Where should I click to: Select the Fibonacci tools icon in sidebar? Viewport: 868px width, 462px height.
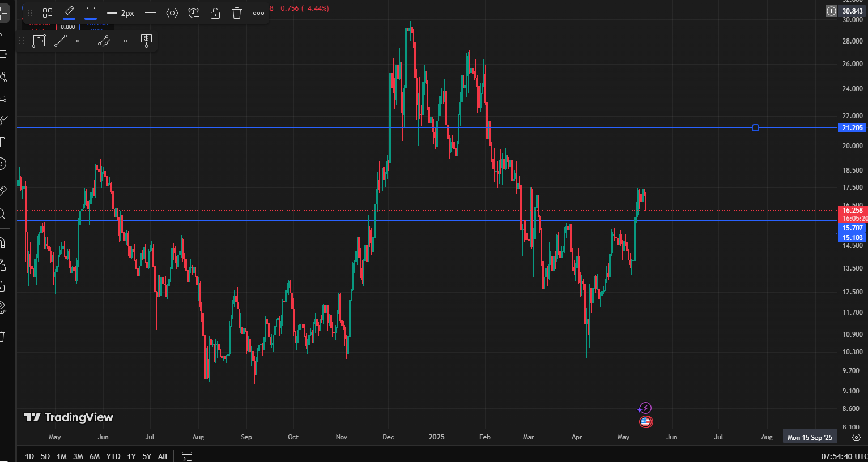click(3, 55)
